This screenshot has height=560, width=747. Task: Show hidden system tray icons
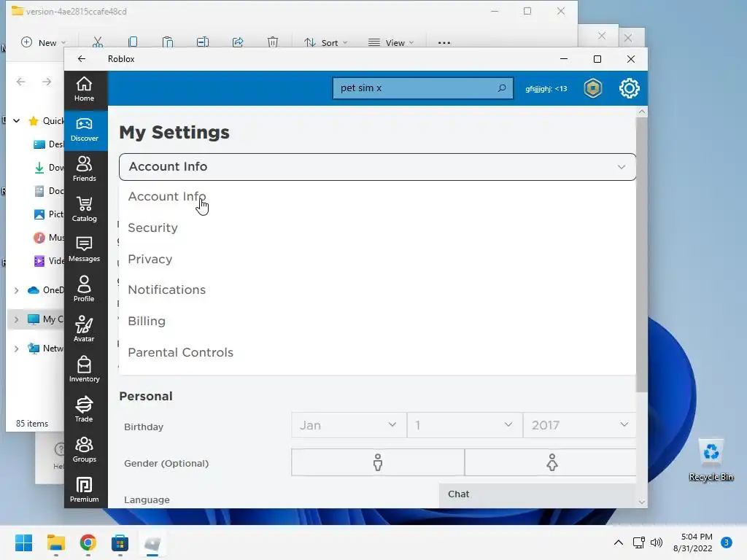click(x=619, y=542)
